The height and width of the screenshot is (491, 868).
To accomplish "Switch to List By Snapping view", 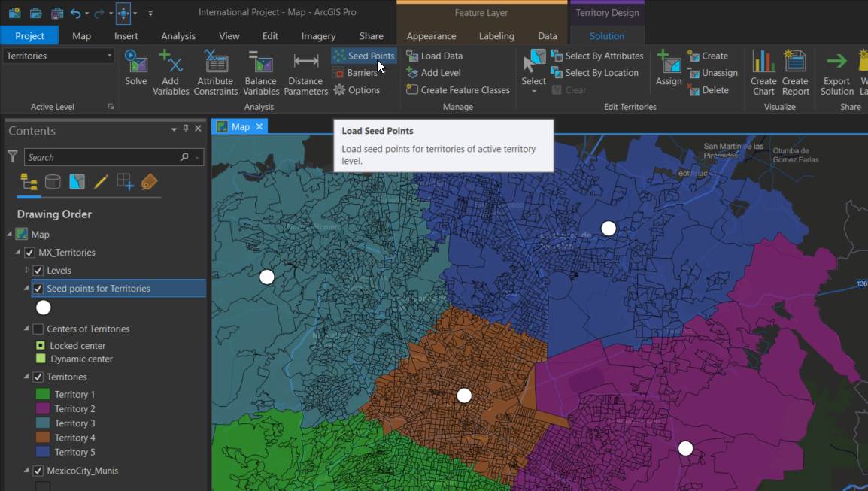I will point(125,181).
